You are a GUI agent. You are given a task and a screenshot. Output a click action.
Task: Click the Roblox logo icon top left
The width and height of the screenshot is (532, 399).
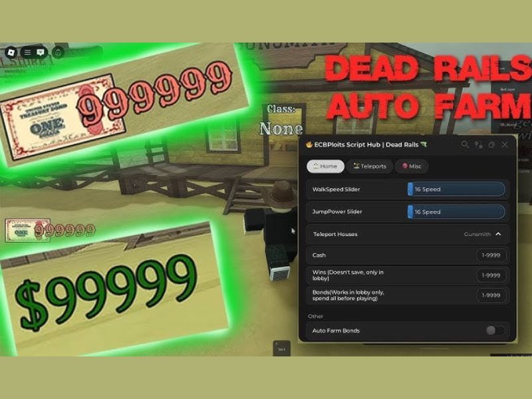pos(11,52)
